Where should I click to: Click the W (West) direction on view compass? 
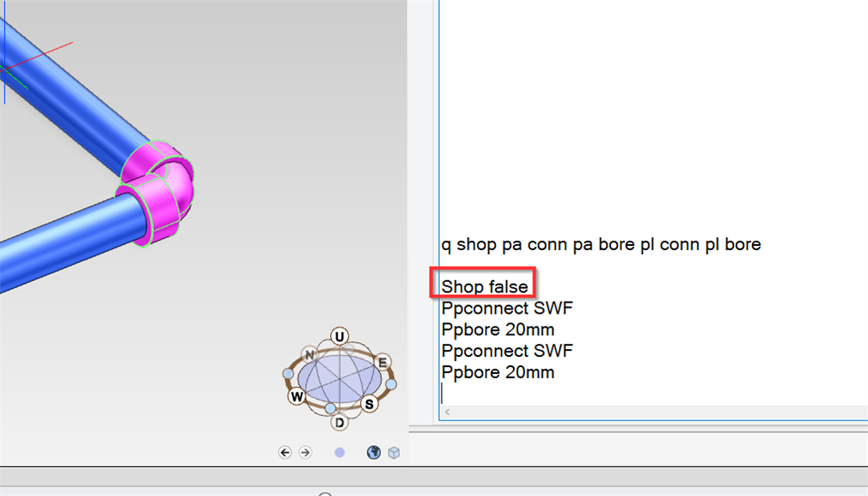(x=296, y=396)
